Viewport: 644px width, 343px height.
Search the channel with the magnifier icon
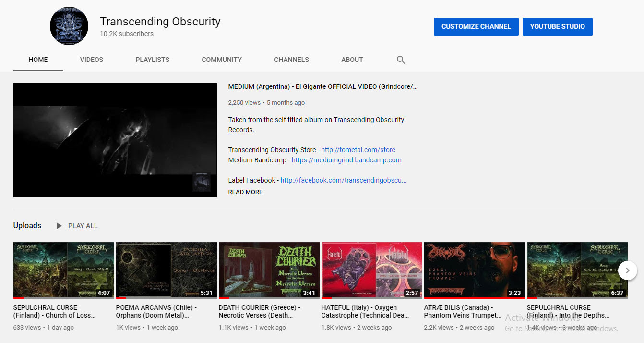coord(401,60)
